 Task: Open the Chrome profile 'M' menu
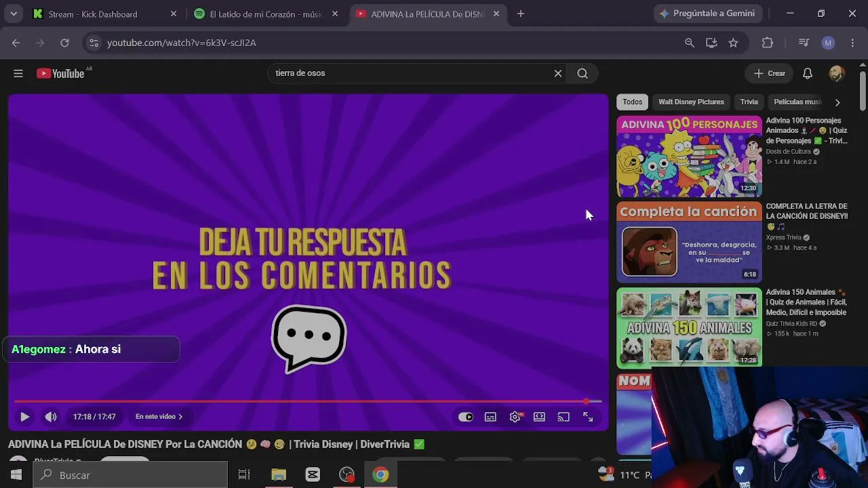click(828, 43)
